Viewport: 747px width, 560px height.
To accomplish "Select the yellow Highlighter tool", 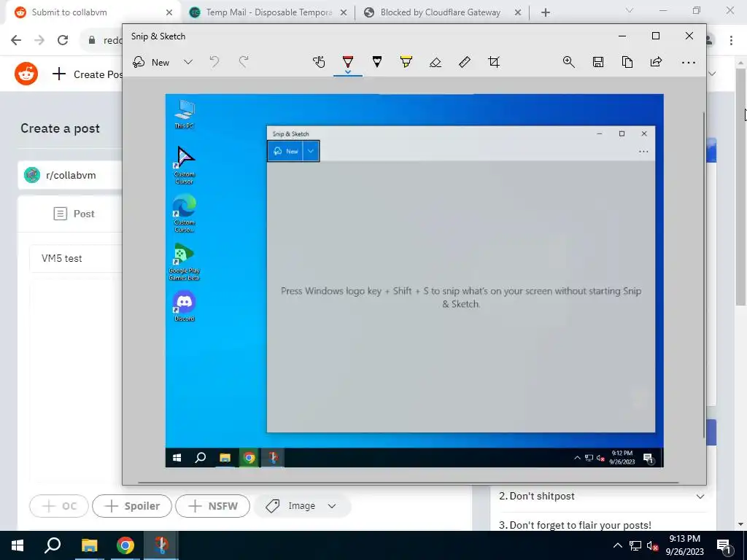I will (x=406, y=62).
